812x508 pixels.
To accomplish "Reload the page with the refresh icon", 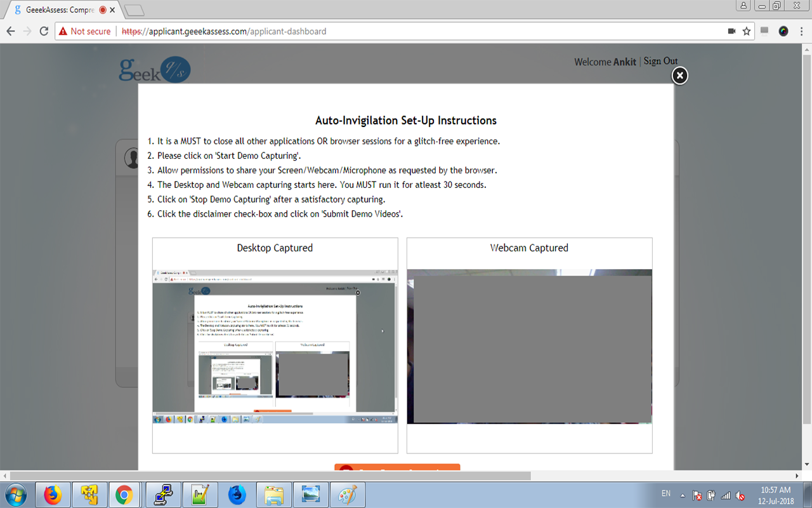I will pyautogui.click(x=44, y=31).
